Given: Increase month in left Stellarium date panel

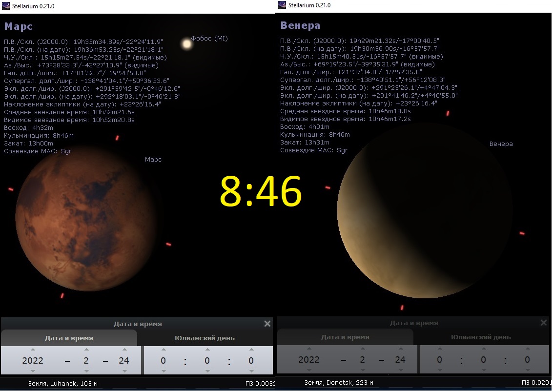Looking at the screenshot, I should [86, 350].
